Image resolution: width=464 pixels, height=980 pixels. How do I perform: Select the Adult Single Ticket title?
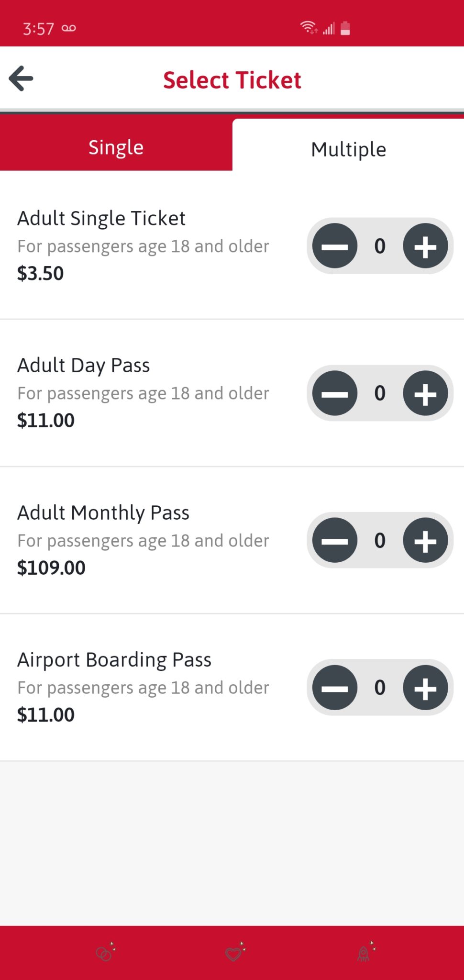coord(101,218)
